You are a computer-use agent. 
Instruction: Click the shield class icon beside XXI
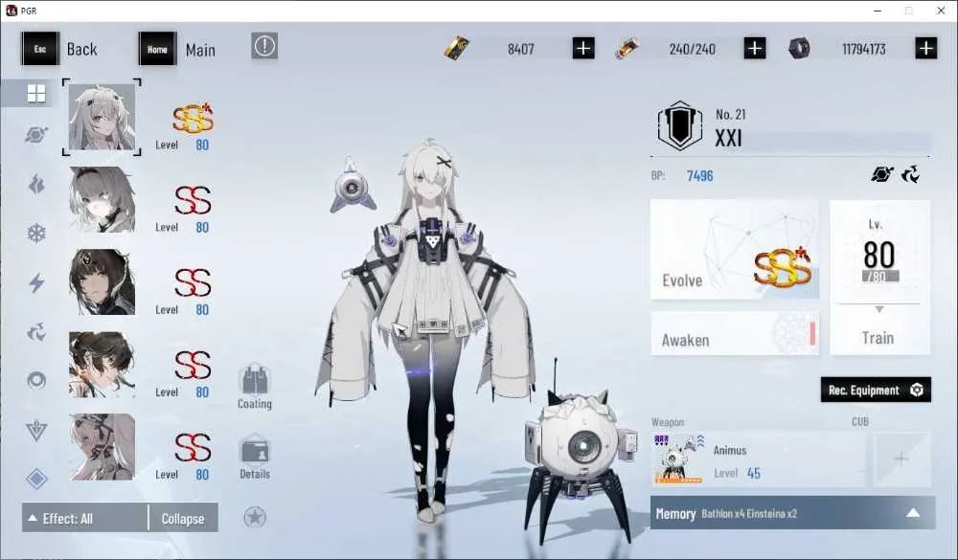click(x=680, y=125)
